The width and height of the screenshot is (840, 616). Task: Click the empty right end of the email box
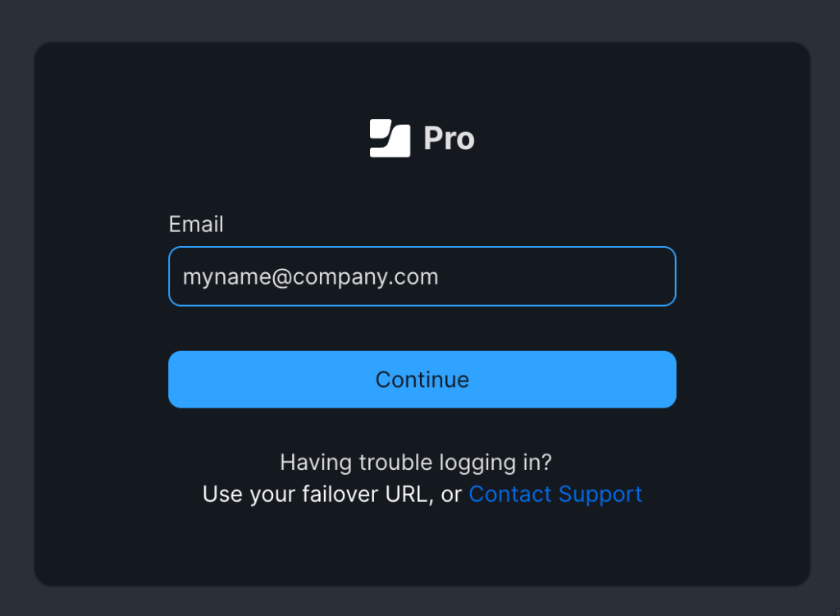point(589,276)
